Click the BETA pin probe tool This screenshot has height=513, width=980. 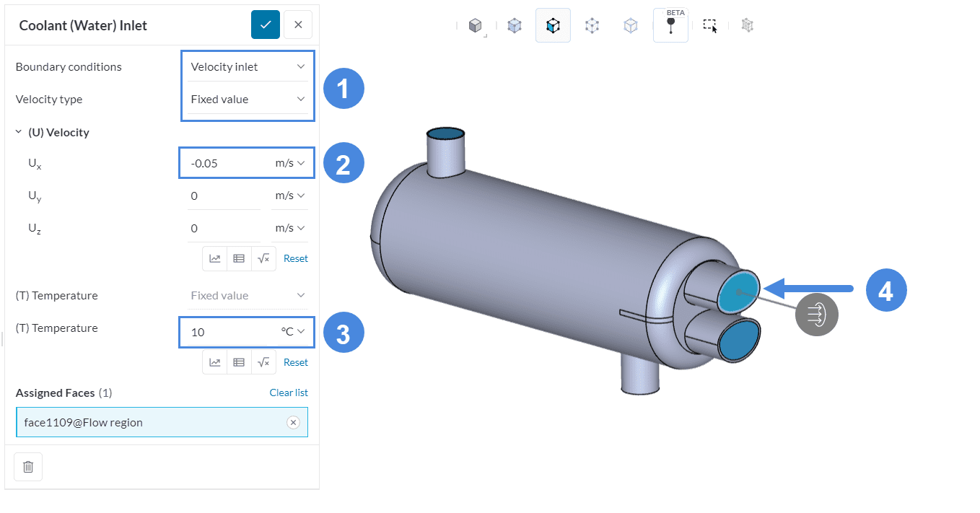[x=670, y=26]
